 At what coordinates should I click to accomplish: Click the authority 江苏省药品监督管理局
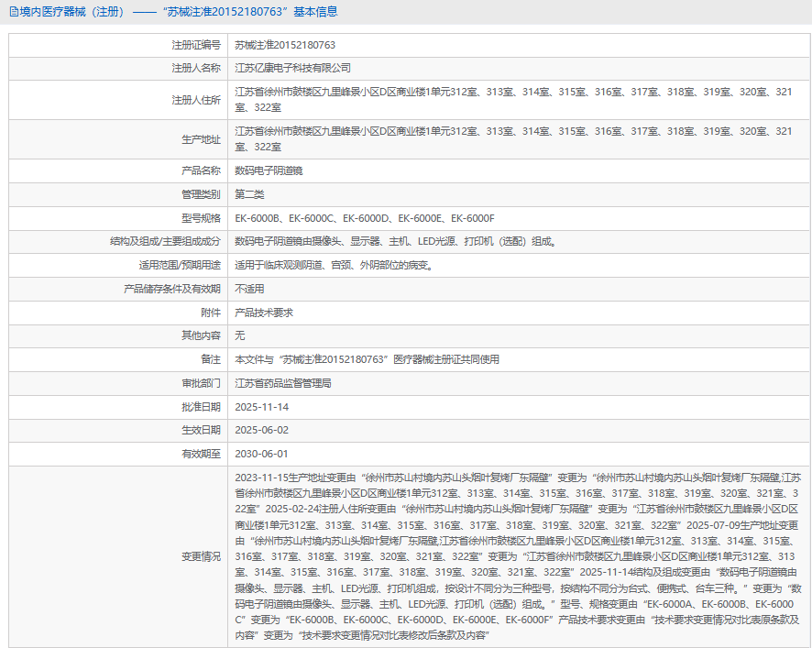pyautogui.click(x=283, y=383)
